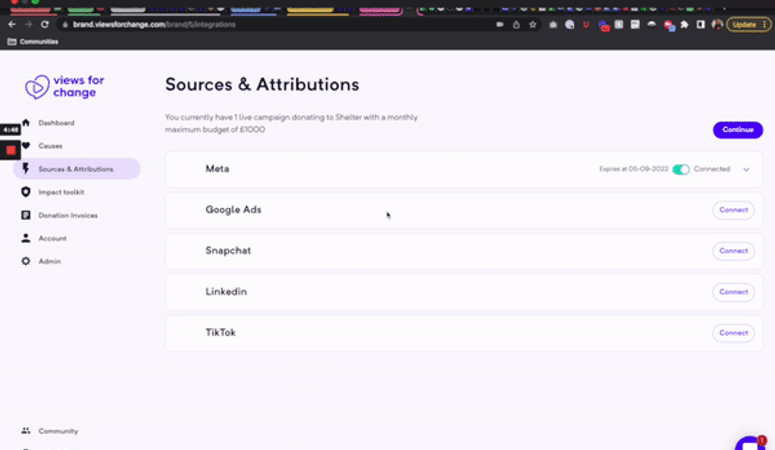Viewport: 775px width, 450px height.
Task: Select Sources & Attributions menu item
Action: tap(76, 169)
